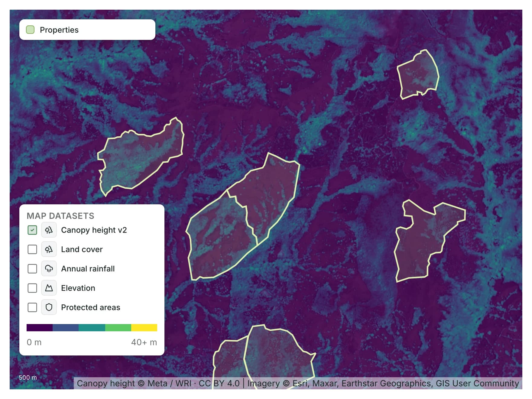
Task: Enable the Annual rainfall dataset checkbox
Action: point(32,269)
